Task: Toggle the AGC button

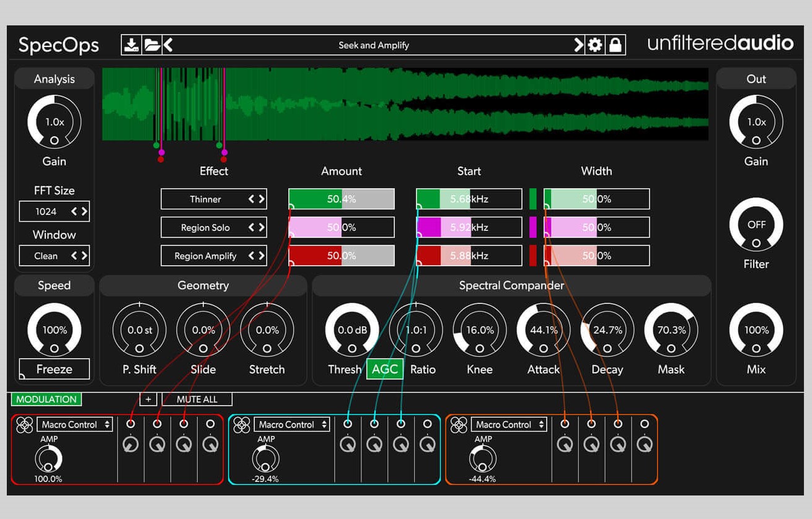Action: tap(385, 369)
